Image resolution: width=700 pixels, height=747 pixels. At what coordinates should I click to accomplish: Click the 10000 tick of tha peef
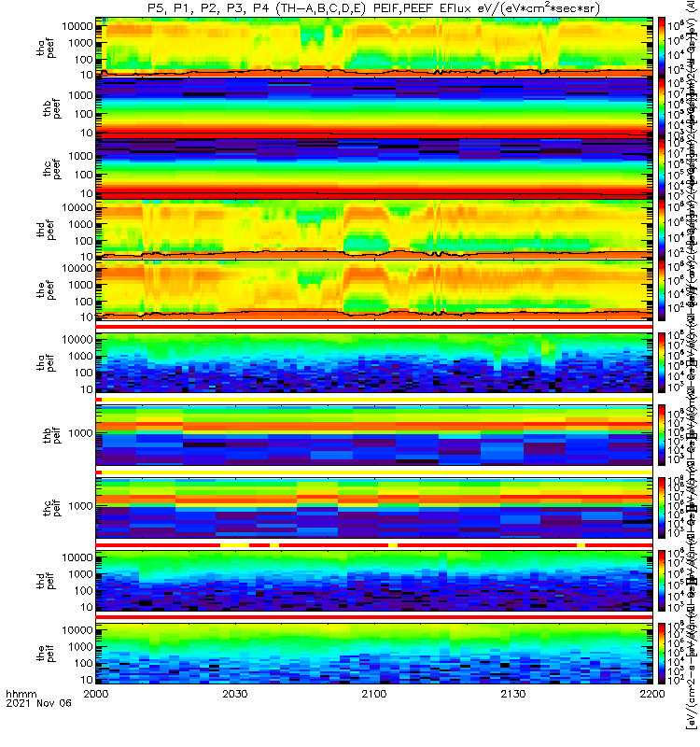tap(77, 26)
